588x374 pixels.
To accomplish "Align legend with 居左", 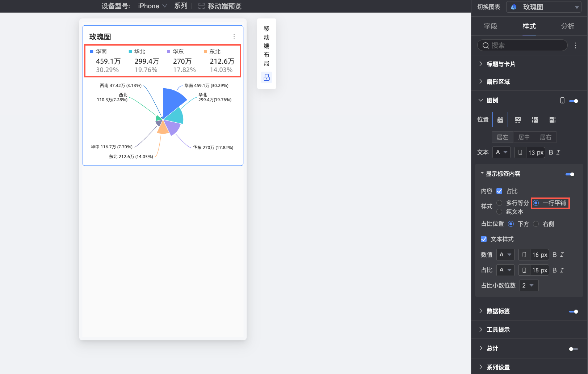I will pyautogui.click(x=503, y=137).
